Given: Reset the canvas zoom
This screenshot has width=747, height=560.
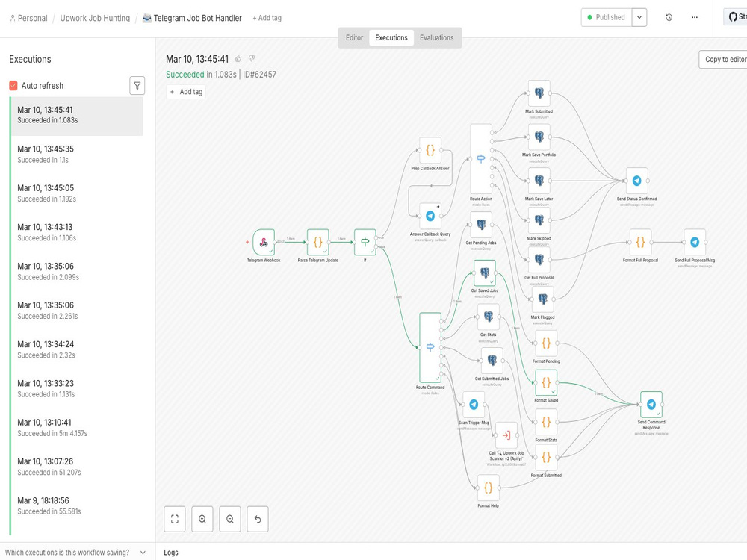Looking at the screenshot, I should [258, 519].
